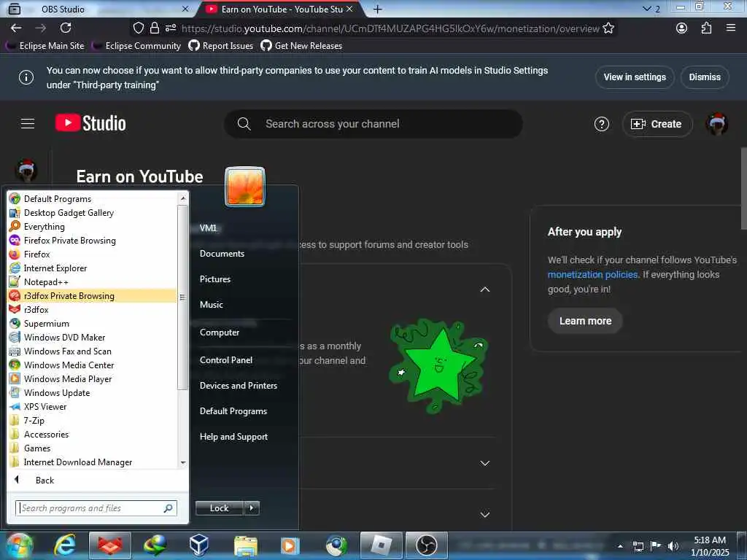Viewport: 747px width, 560px height.
Task: Click View in settings button
Action: tap(635, 77)
